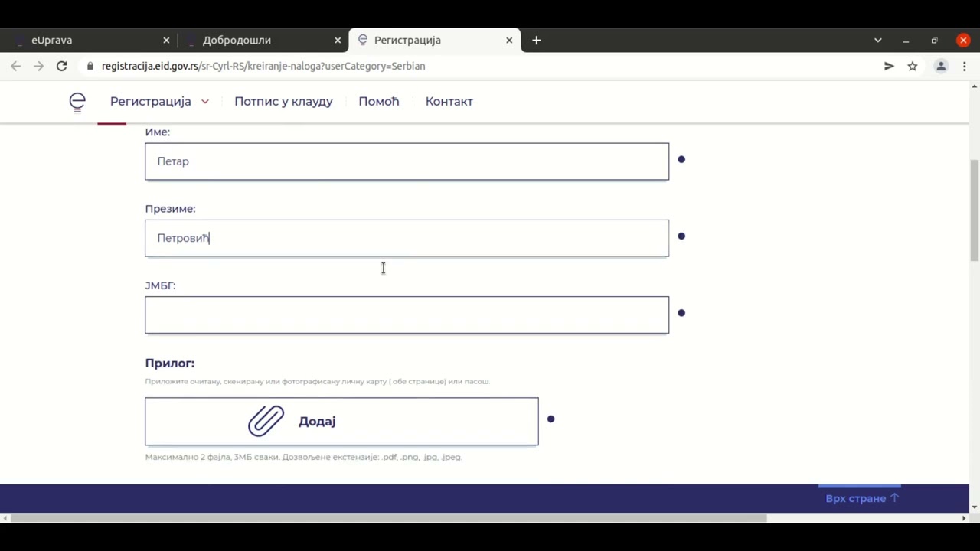The height and width of the screenshot is (551, 980).
Task: Open Потпис у клауду page
Action: tap(283, 101)
